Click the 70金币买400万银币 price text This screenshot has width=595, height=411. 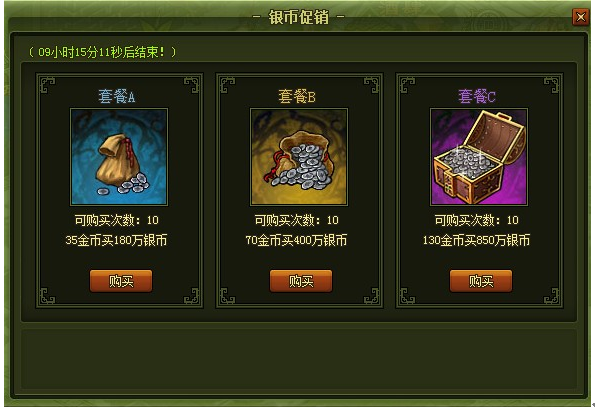click(296, 240)
